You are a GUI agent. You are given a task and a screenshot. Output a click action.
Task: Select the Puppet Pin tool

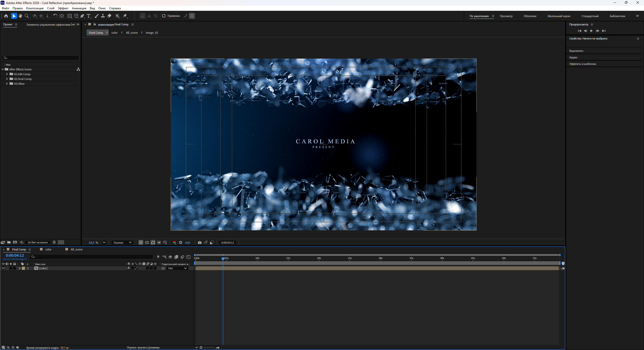pyautogui.click(x=125, y=16)
